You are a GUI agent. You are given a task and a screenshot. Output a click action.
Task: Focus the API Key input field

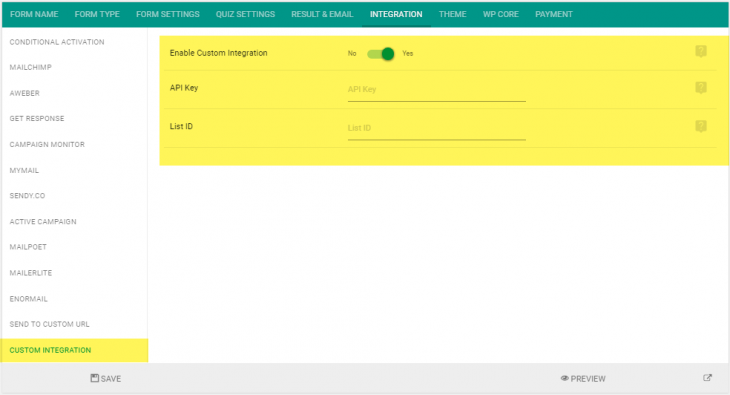[x=437, y=90]
